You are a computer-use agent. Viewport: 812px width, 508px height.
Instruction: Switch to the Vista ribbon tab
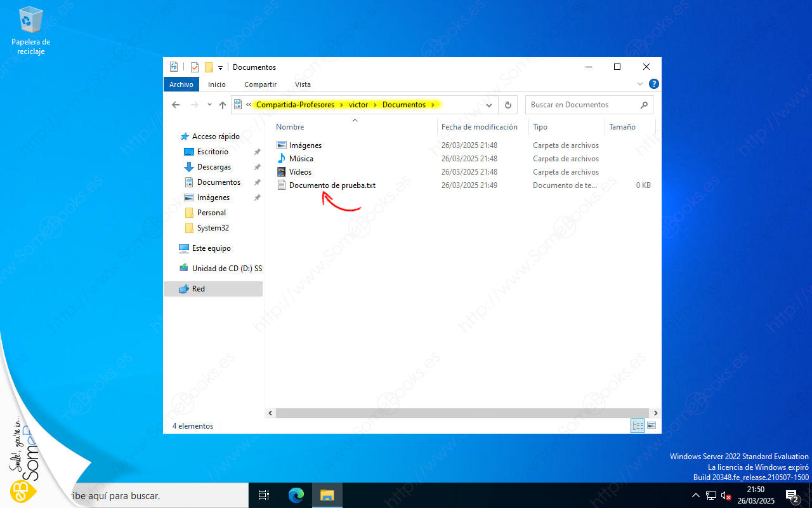[303, 84]
